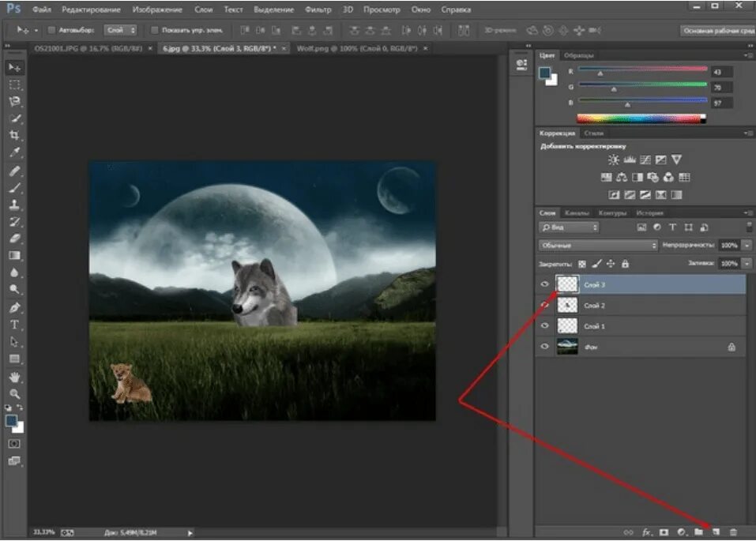Image resolution: width=756 pixels, height=541 pixels.
Task: Open the Файл menu
Action: pos(42,9)
